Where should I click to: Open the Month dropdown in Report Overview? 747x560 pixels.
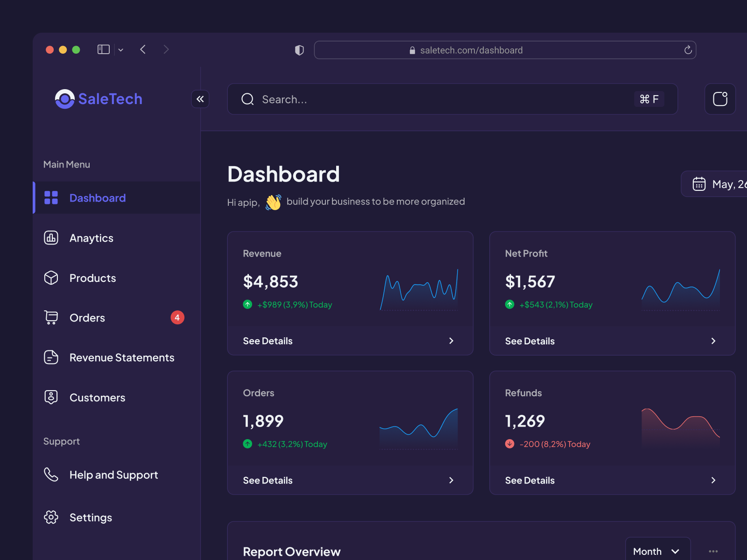(x=657, y=551)
